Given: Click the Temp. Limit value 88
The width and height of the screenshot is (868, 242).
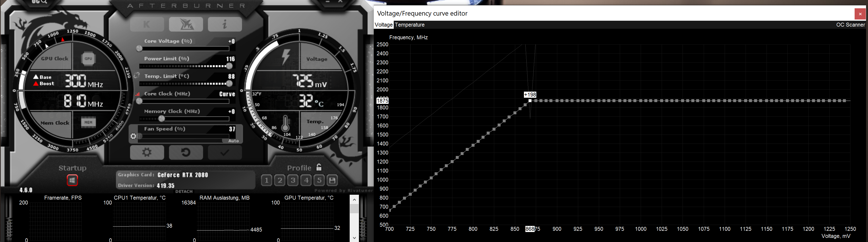Looking at the screenshot, I should tap(231, 76).
